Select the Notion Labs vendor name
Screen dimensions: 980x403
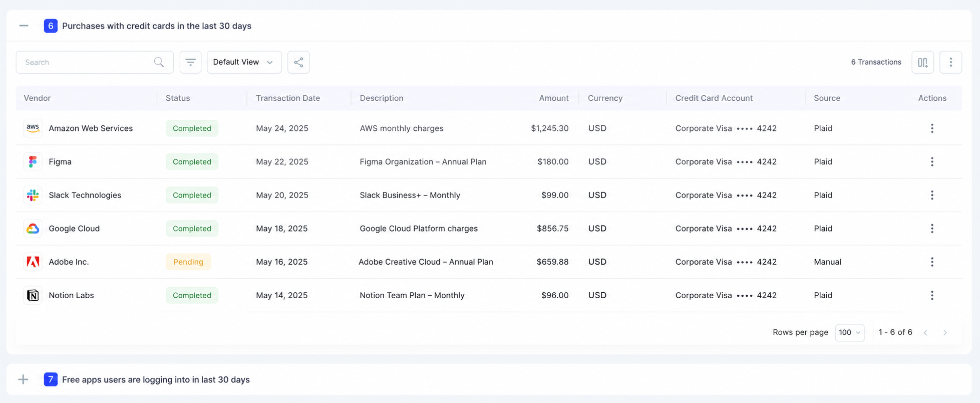click(x=71, y=295)
